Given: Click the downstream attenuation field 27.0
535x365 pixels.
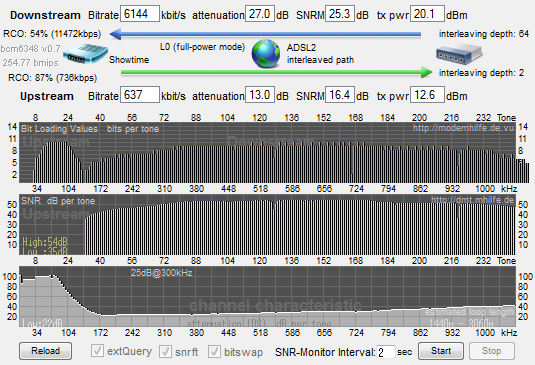Looking at the screenshot, I should (x=260, y=14).
